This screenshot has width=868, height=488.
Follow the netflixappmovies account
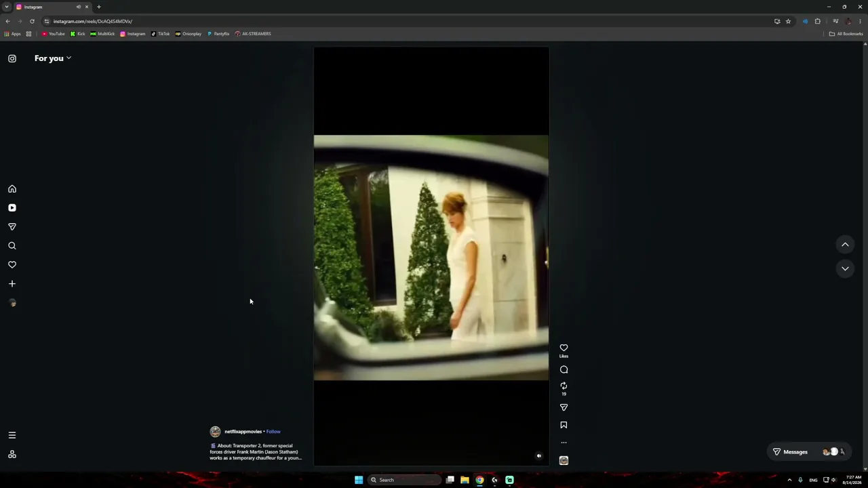(273, 432)
